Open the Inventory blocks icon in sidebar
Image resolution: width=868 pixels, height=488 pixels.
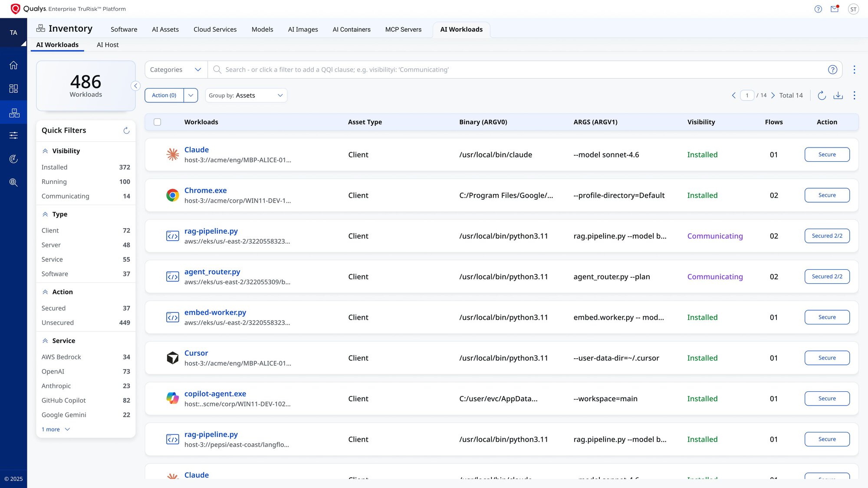pos(14,113)
